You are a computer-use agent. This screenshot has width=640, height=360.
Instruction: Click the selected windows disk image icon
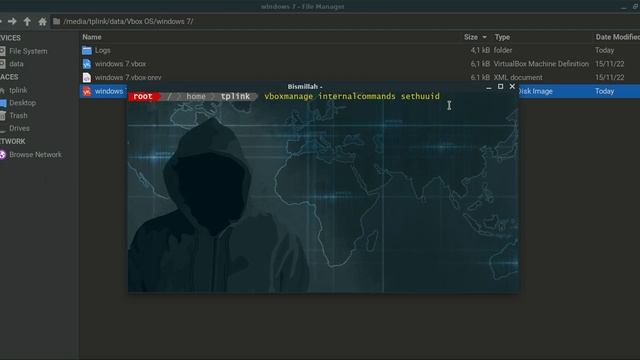[x=87, y=91]
